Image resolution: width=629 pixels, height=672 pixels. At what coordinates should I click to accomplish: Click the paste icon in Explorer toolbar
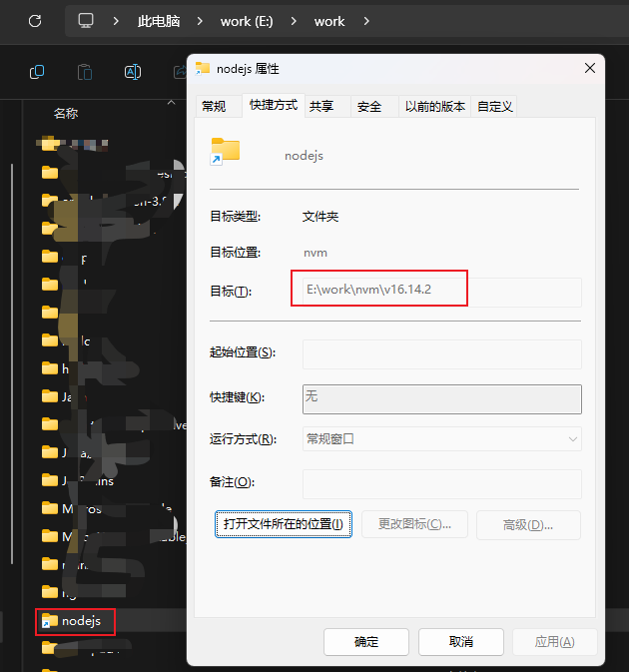[85, 72]
